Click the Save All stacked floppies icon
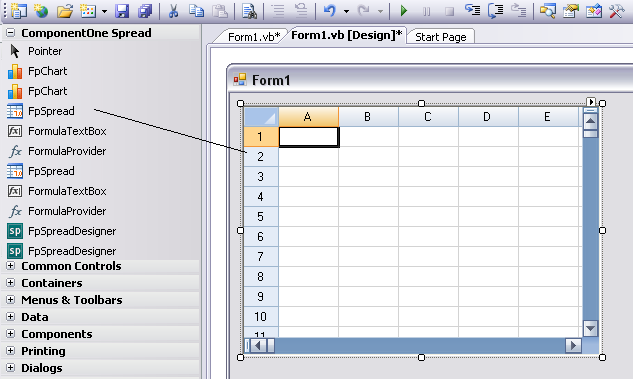 [x=145, y=11]
